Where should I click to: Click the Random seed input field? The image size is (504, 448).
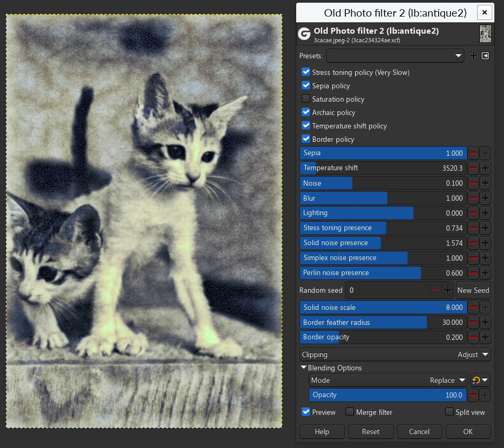tap(388, 290)
